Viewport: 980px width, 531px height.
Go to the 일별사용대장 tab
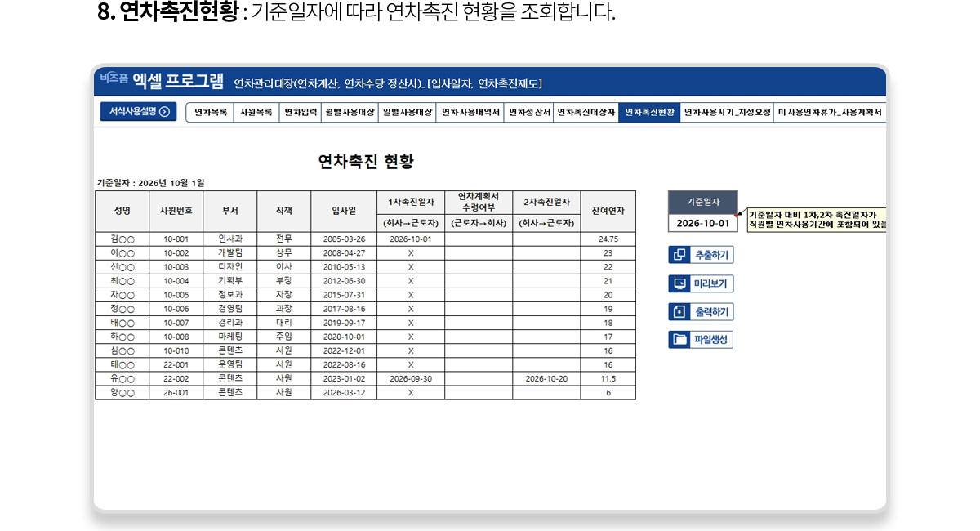[x=407, y=113]
